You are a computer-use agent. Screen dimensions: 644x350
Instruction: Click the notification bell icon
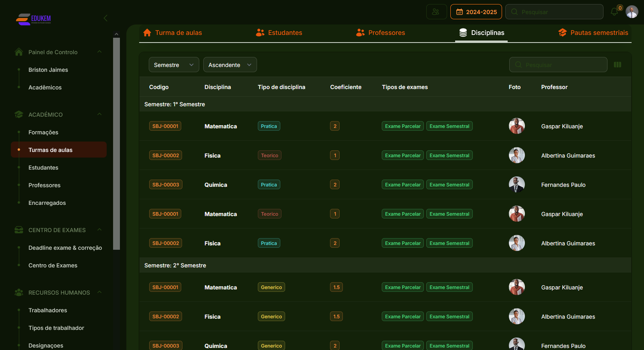pos(614,12)
